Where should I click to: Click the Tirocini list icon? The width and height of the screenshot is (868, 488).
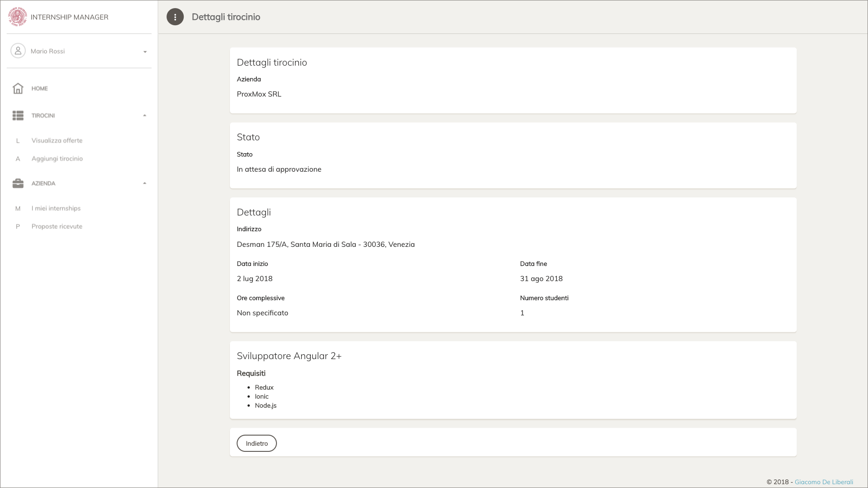point(18,116)
